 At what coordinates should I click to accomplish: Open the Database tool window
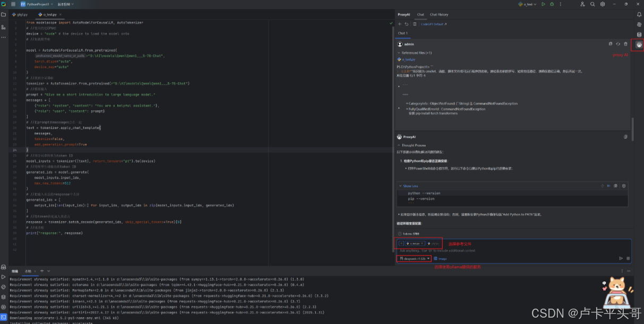pyautogui.click(x=639, y=34)
